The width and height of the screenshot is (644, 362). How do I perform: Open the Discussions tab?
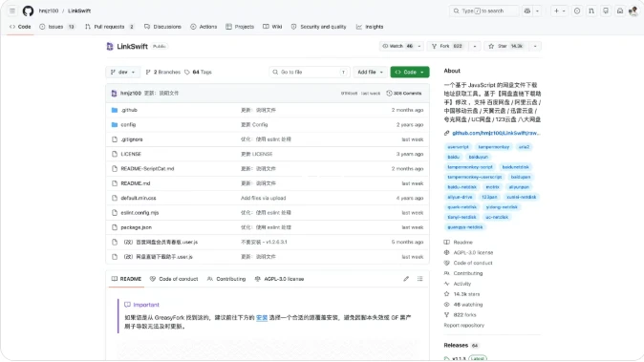pos(162,27)
